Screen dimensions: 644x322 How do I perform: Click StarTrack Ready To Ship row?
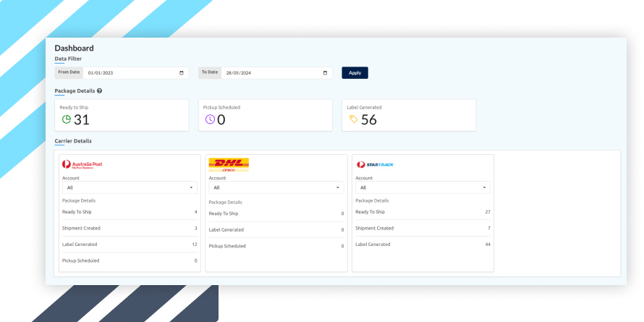pyautogui.click(x=423, y=212)
